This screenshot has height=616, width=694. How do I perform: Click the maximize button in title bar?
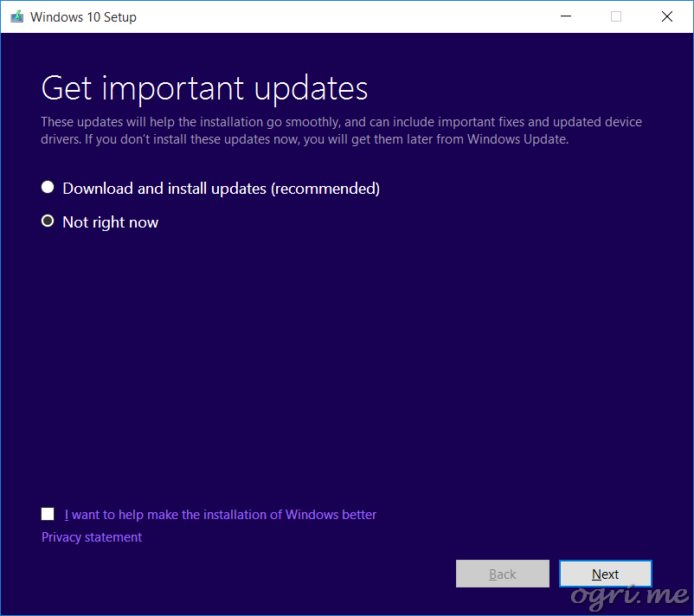pos(616,16)
